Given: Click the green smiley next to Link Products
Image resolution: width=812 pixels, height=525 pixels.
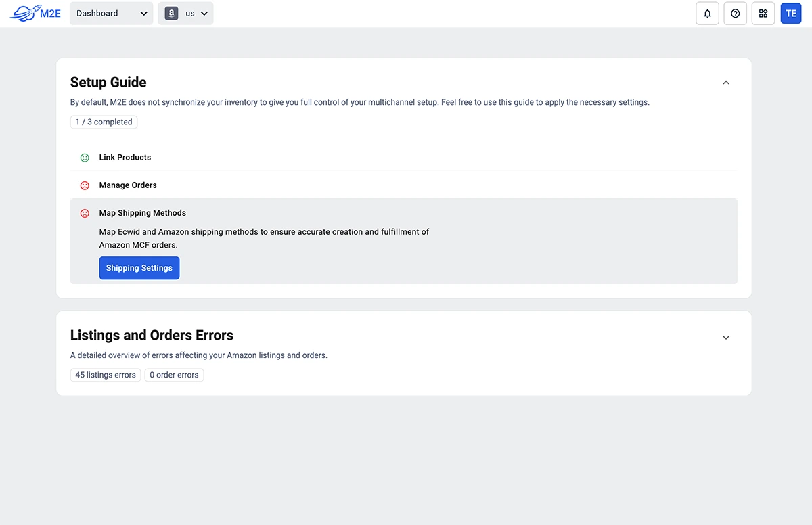Looking at the screenshot, I should 85,158.
